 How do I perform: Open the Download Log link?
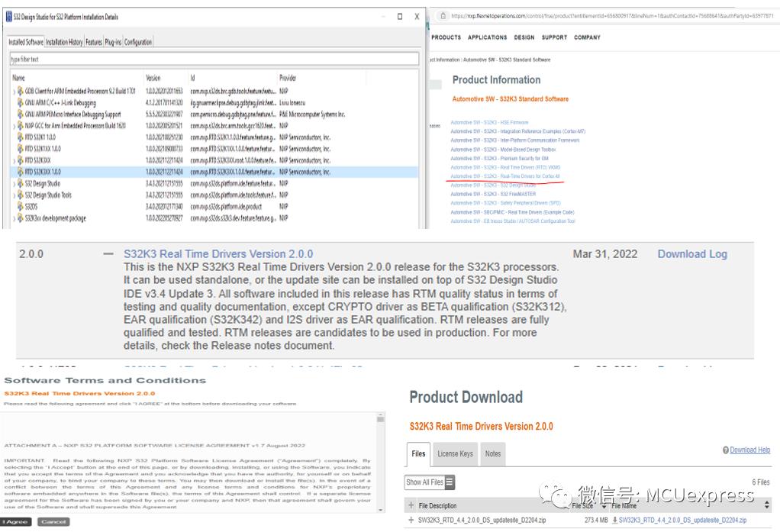pos(692,254)
